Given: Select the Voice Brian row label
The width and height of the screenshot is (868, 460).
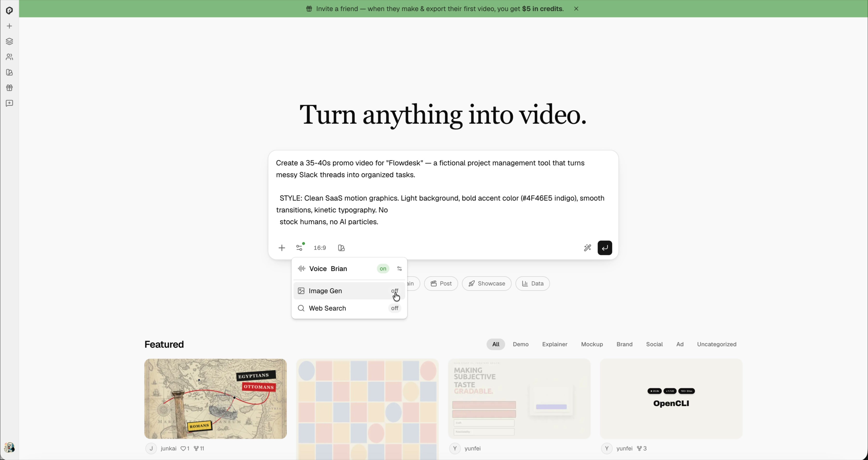Looking at the screenshot, I should click(328, 269).
